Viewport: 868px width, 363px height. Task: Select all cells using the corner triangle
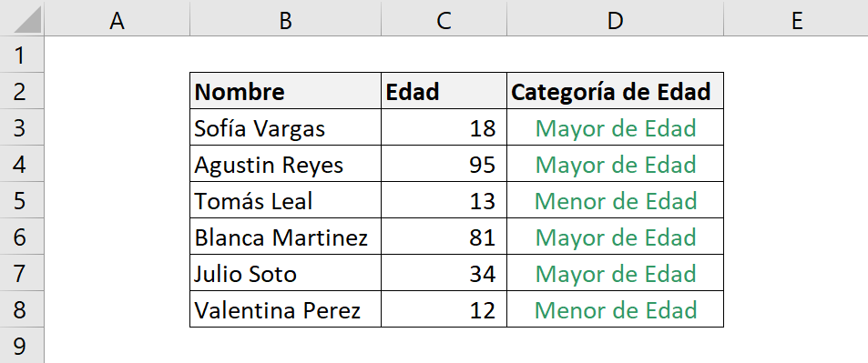tap(22, 17)
